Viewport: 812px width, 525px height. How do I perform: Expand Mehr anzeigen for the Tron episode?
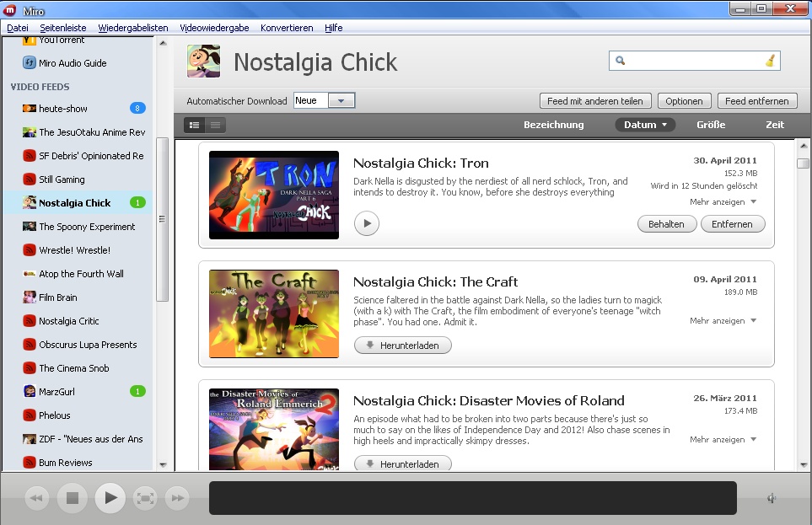pyautogui.click(x=723, y=202)
